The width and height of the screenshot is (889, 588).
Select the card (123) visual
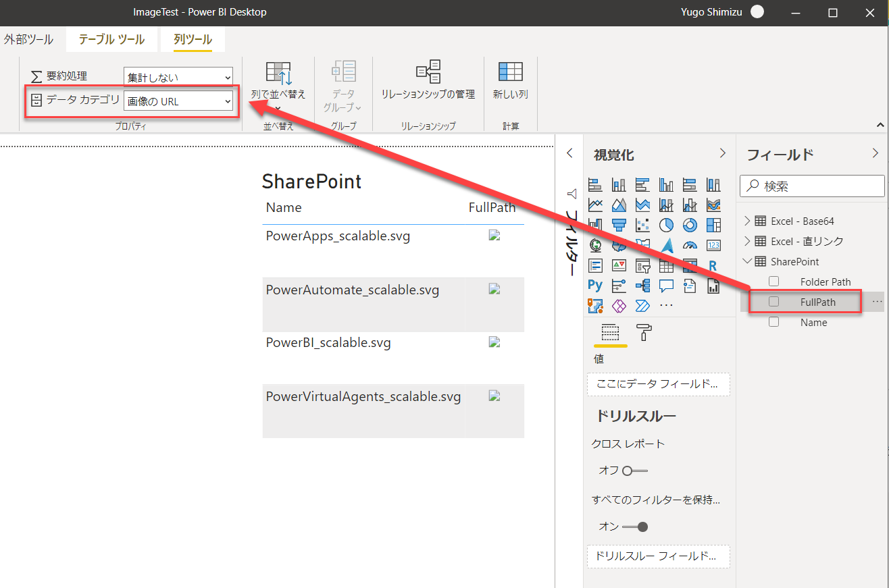click(x=713, y=245)
